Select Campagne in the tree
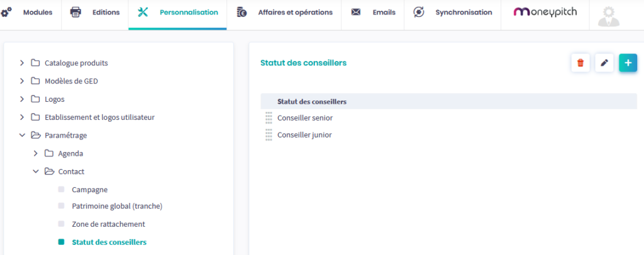Screen dimensions: 644x255 [x=89, y=189]
